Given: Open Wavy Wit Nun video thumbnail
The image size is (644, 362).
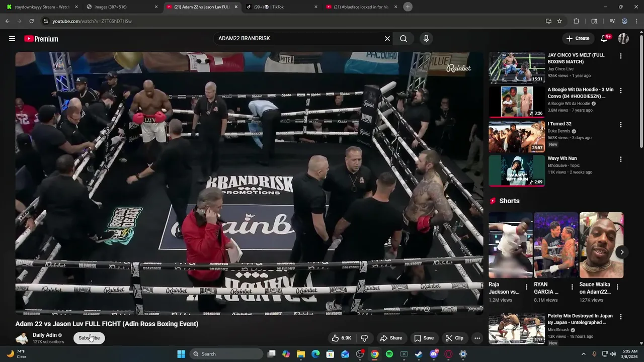Looking at the screenshot, I should click(517, 170).
